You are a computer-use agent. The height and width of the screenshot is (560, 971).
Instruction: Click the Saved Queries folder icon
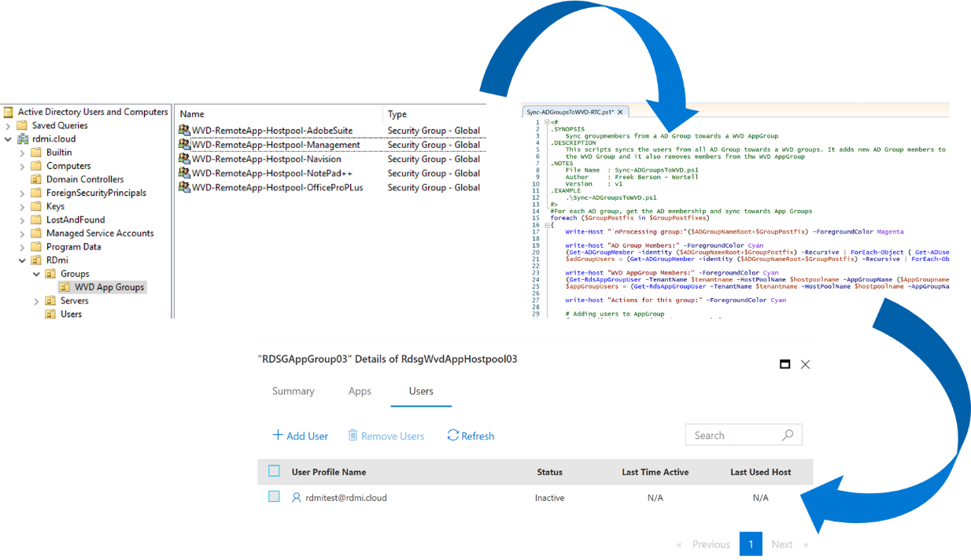pos(22,125)
